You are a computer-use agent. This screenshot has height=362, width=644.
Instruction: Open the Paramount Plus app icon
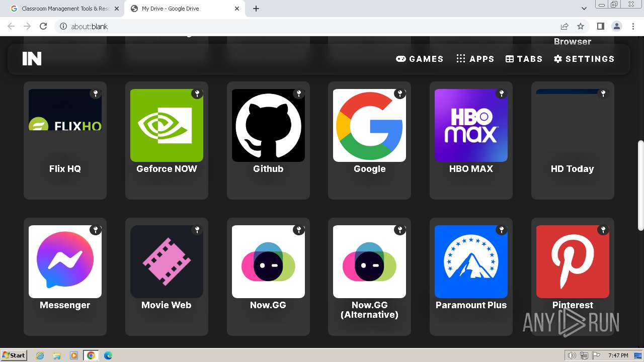tap(471, 261)
